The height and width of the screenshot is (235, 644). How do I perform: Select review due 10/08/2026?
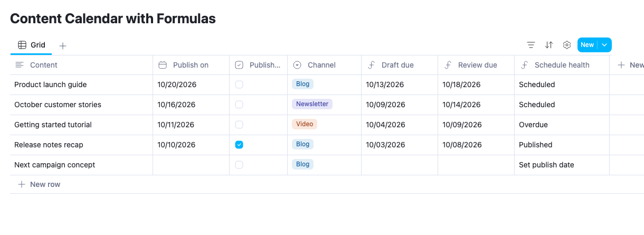point(476,145)
